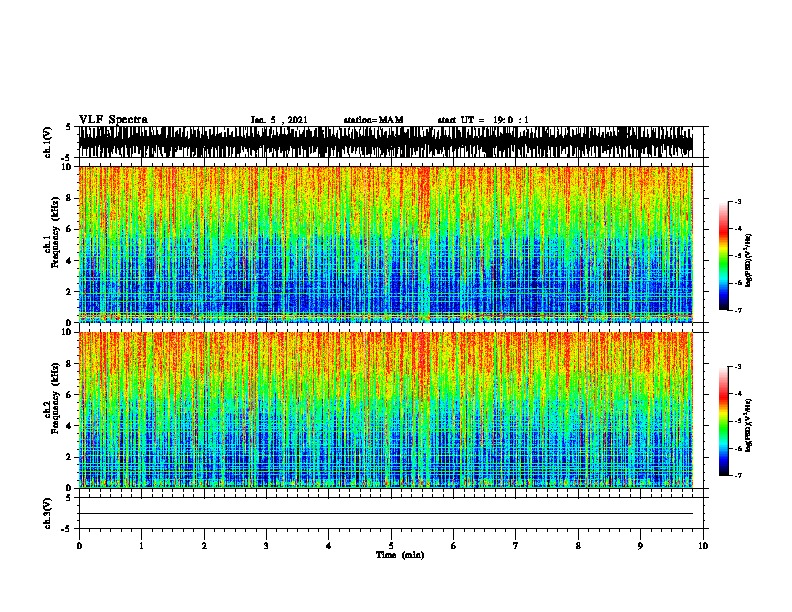The height and width of the screenshot is (612, 792).
Task: Click the "4" tick on ch.1 frequency axis
Action: (70, 261)
